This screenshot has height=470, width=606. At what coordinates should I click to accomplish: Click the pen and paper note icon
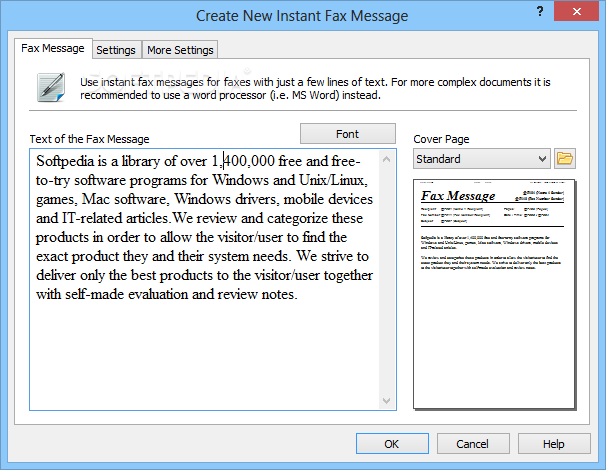click(51, 87)
